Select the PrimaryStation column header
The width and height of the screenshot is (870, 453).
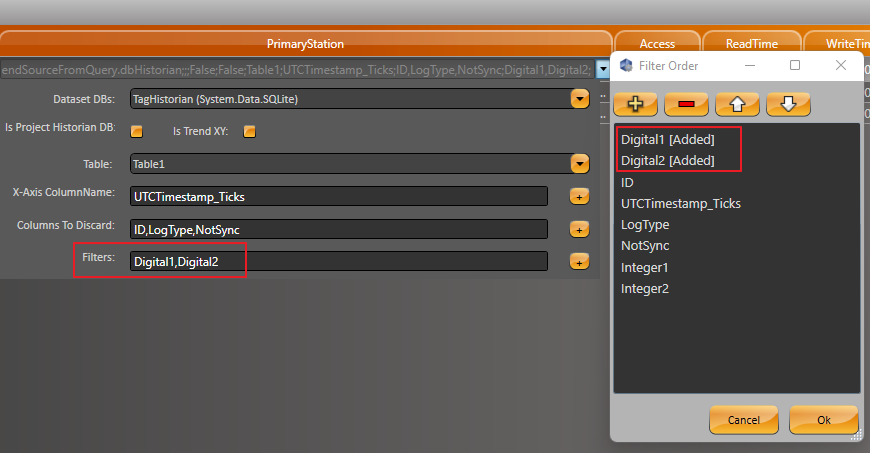coord(305,44)
